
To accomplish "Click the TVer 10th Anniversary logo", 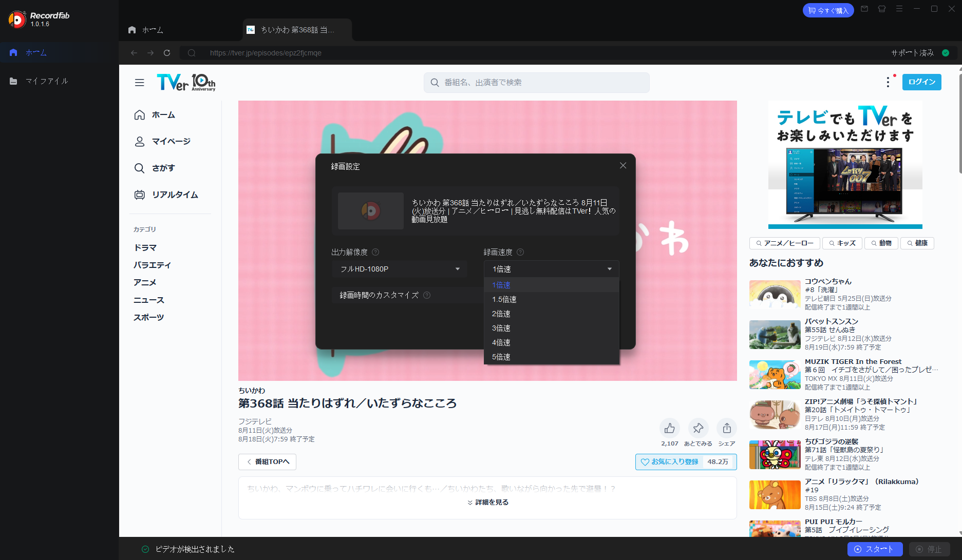I will (186, 82).
